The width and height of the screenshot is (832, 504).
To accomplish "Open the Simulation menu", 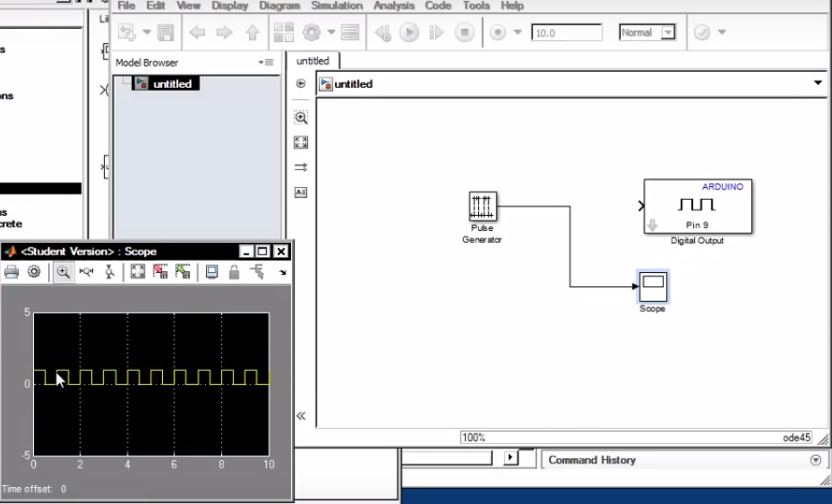I will point(336,5).
